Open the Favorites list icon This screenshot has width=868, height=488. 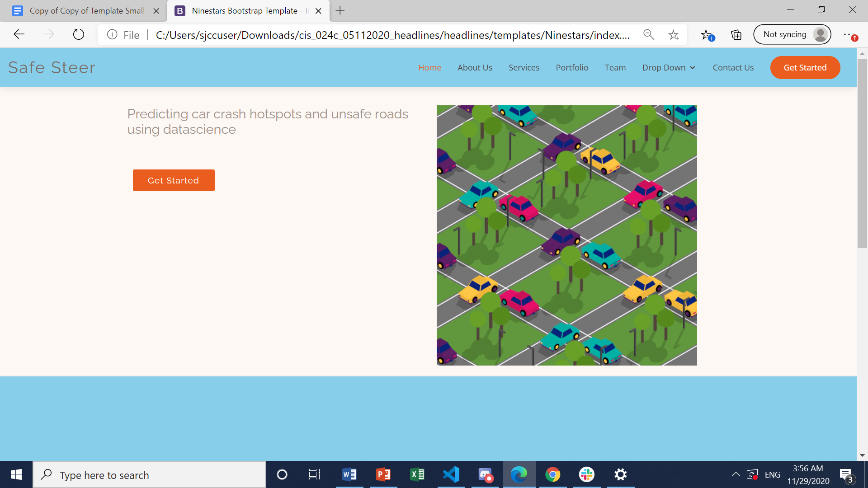[x=707, y=35]
